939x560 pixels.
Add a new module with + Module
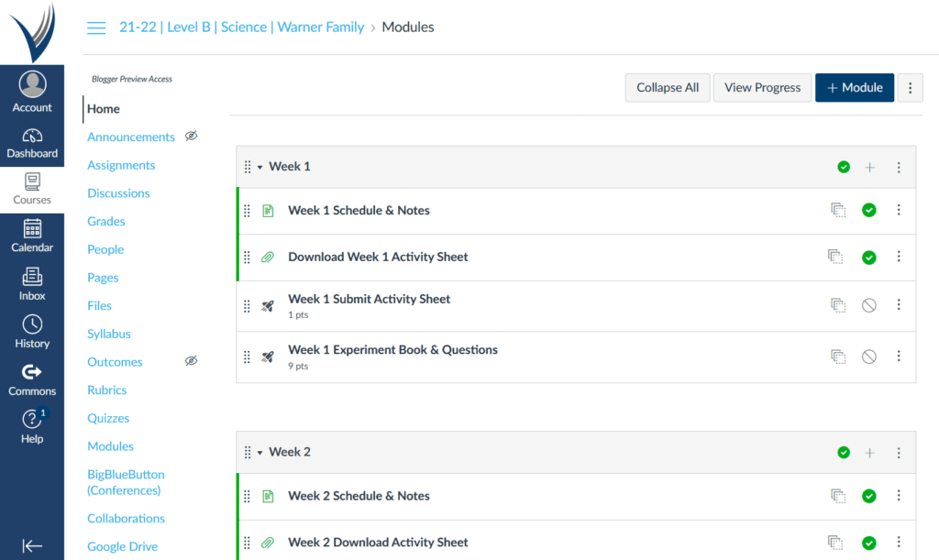(855, 88)
